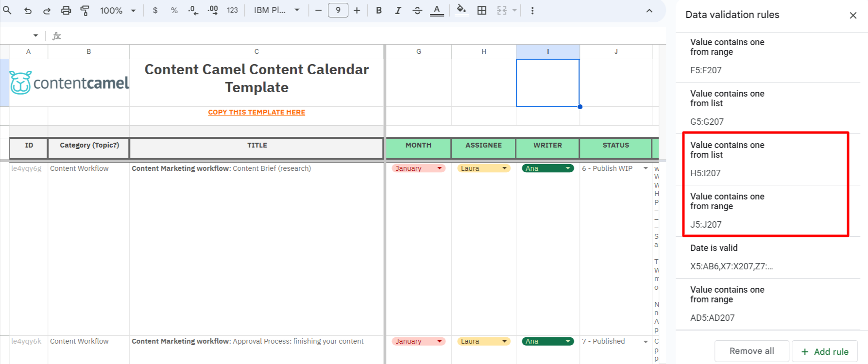Format as currency with dollar icon
Screen dimensions: 868x364
tap(155, 10)
